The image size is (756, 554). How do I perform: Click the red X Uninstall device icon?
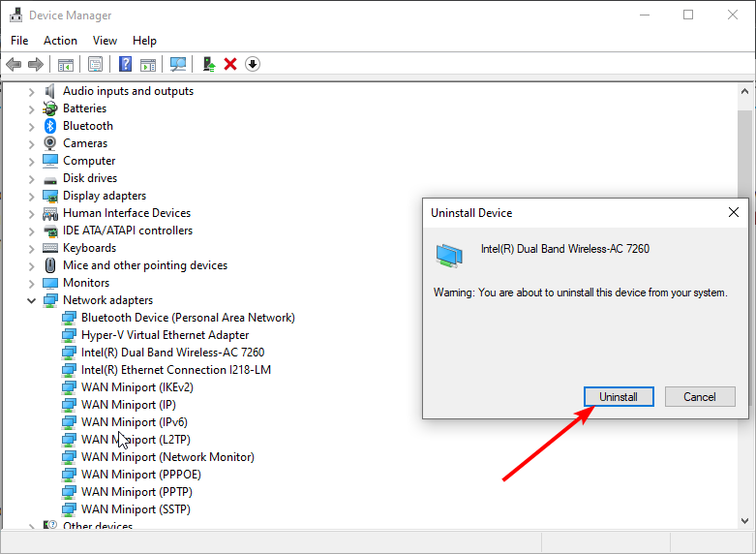point(230,64)
